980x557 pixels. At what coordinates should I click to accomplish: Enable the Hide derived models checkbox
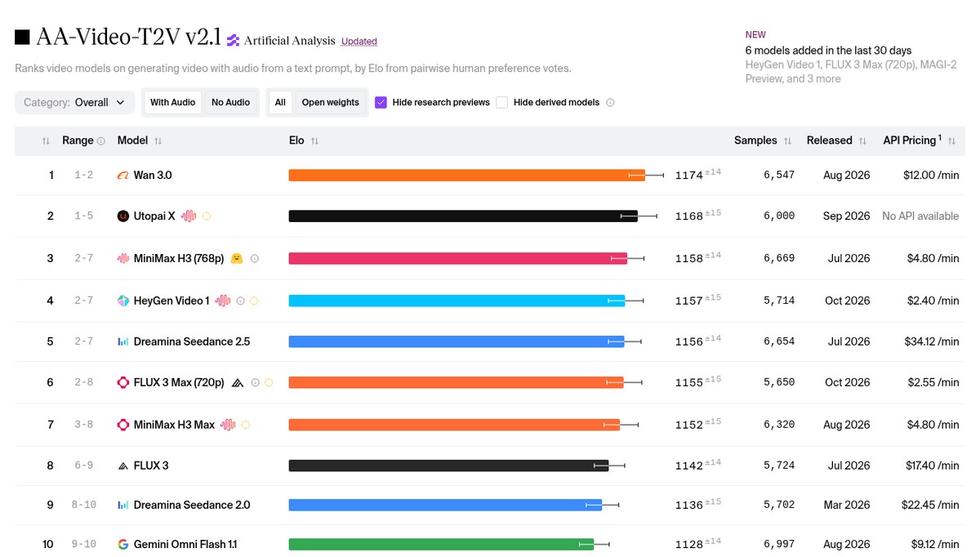502,102
